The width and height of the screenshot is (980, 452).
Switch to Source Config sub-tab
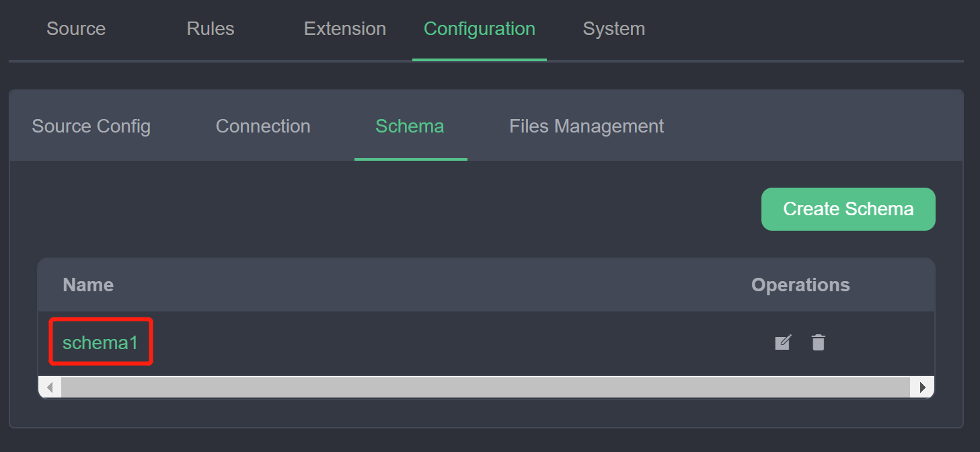pos(91,126)
